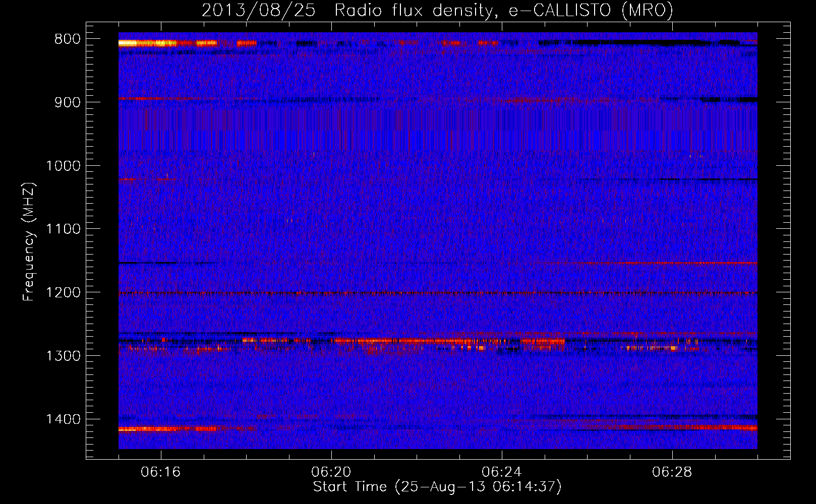Select the 900 frequency axis label
The height and width of the screenshot is (504, 816).
[68, 102]
